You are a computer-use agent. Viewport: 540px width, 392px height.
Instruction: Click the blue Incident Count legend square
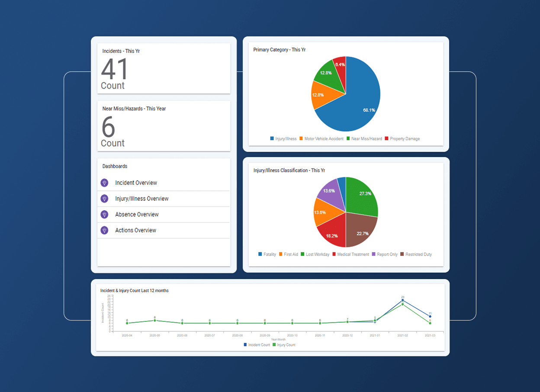pos(244,345)
